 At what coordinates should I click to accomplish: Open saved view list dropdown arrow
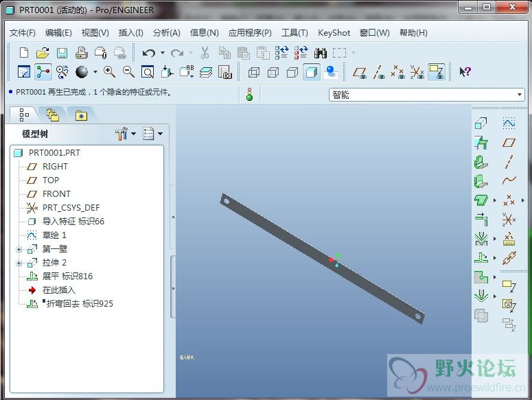(192, 77)
